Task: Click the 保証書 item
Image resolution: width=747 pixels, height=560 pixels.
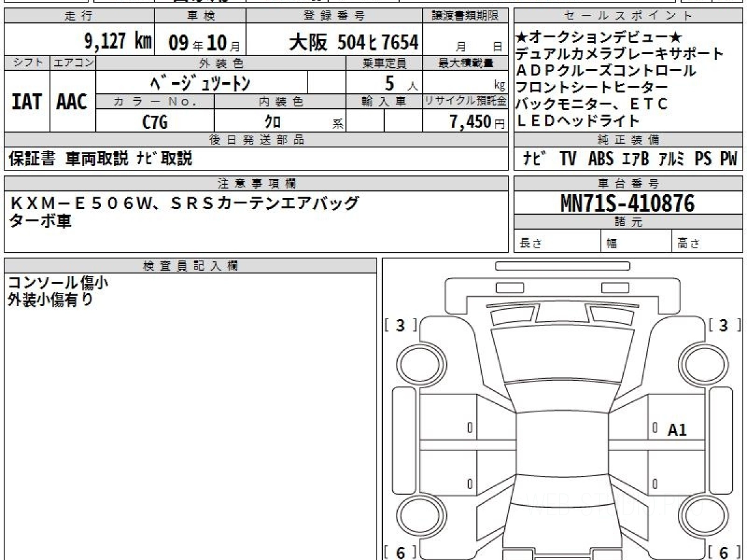Action: pyautogui.click(x=32, y=159)
